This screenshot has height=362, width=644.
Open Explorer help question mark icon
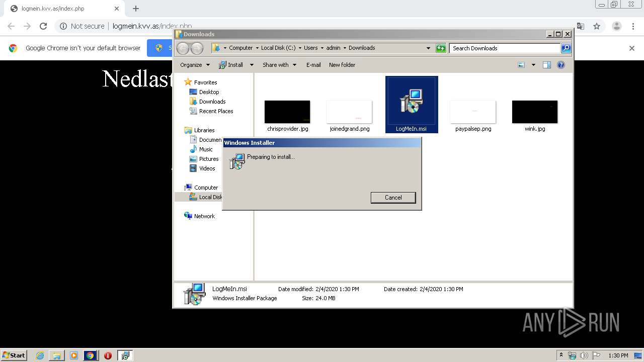click(561, 65)
